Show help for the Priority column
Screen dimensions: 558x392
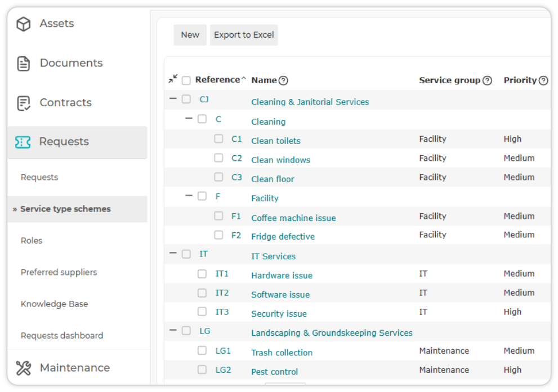tap(543, 80)
